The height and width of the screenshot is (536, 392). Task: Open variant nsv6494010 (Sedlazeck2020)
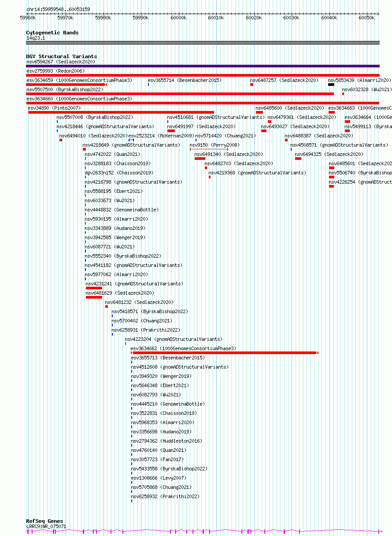pos(93,136)
